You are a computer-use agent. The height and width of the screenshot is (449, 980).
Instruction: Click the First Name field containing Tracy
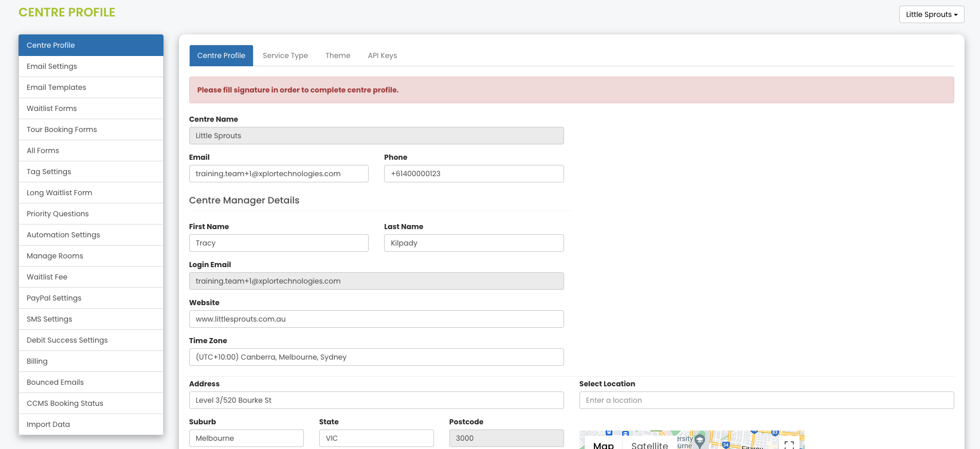click(x=279, y=243)
